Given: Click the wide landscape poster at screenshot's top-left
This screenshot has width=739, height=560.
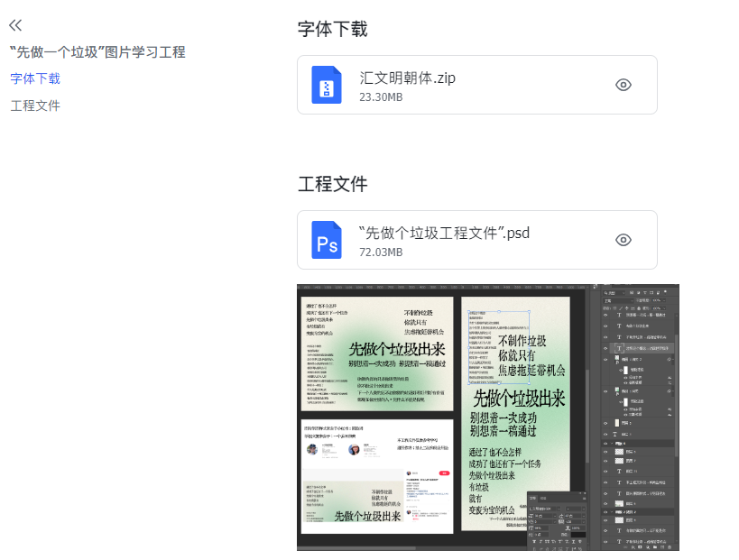Looking at the screenshot, I should [x=376, y=353].
